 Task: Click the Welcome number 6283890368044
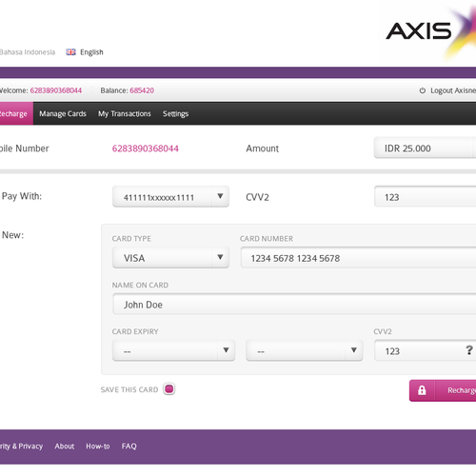(x=56, y=90)
